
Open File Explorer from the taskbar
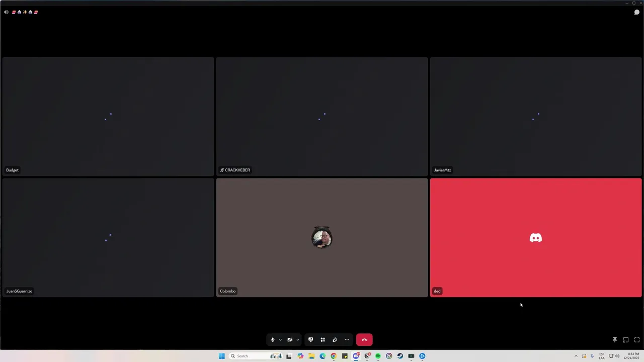[x=311, y=356]
